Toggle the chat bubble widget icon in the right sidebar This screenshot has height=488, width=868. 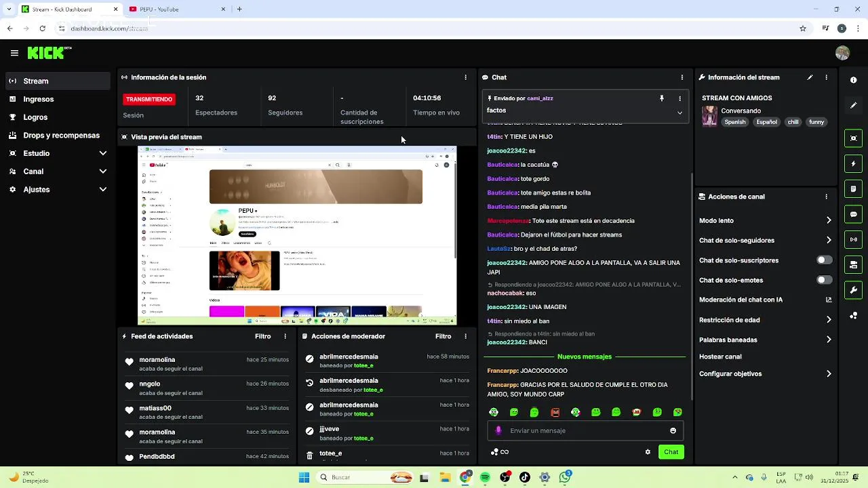coord(853,214)
